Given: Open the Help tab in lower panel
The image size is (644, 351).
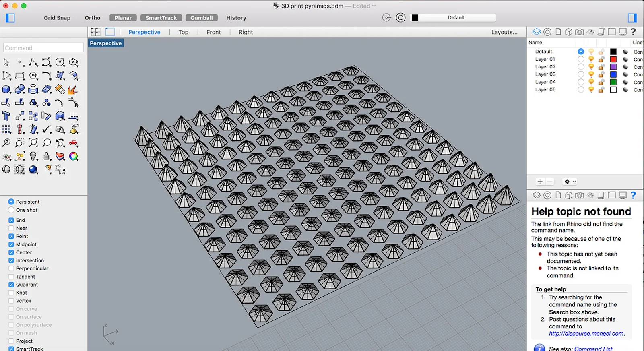Looking at the screenshot, I should tap(633, 195).
